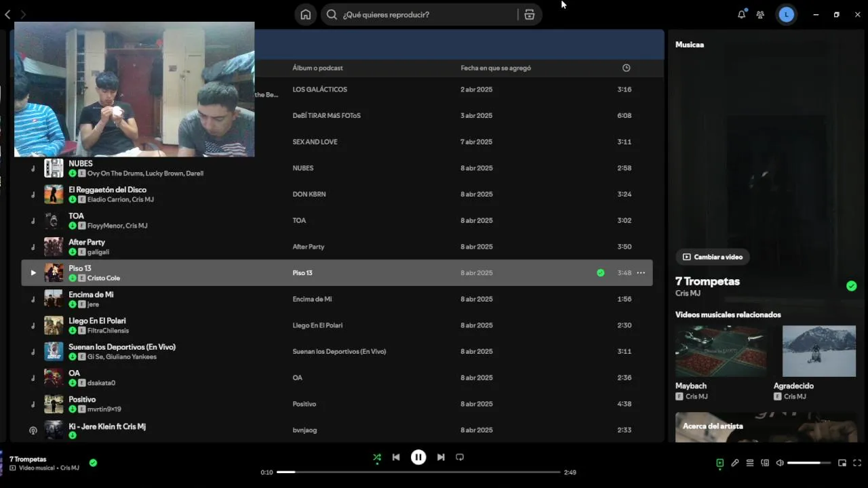Open 'LOS GALÁCTICOS' album link
The width and height of the screenshot is (868, 488).
319,89
